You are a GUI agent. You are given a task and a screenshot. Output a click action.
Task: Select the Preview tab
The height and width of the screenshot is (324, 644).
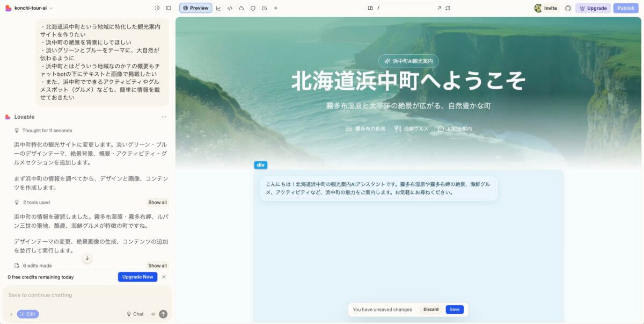tap(195, 8)
